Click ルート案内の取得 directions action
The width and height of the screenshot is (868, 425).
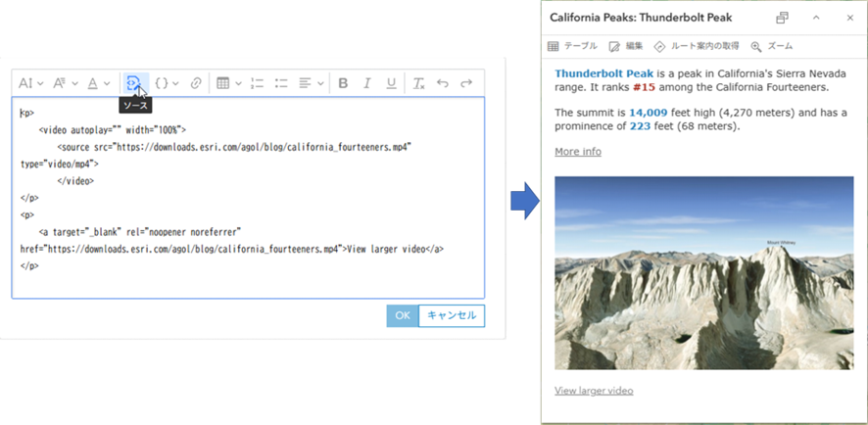point(697,46)
